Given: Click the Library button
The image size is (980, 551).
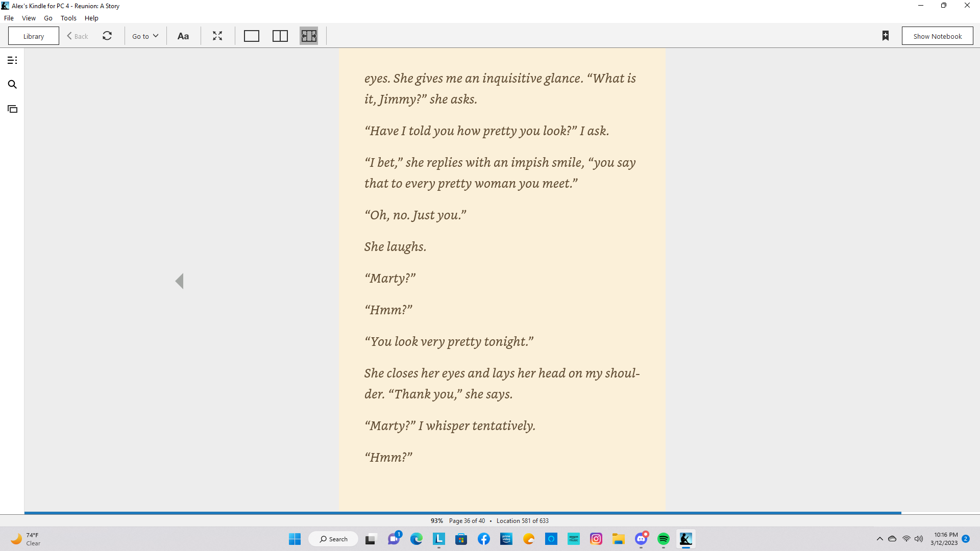Looking at the screenshot, I should (x=34, y=36).
